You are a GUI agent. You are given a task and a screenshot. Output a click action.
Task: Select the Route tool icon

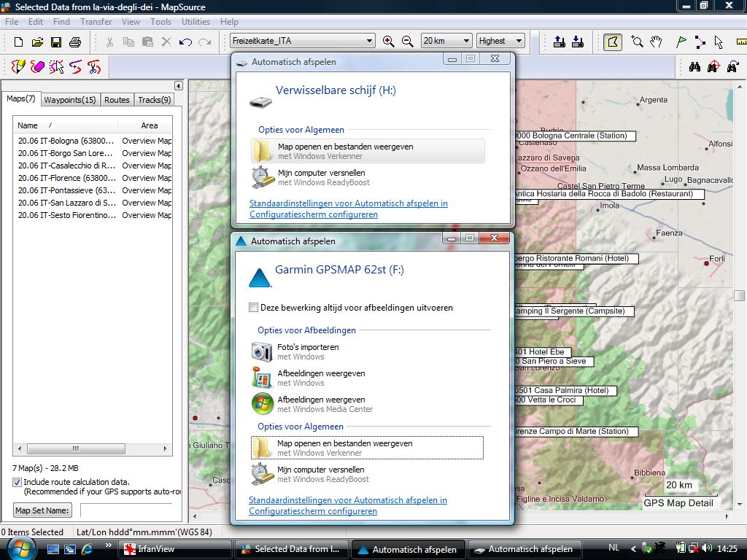click(x=700, y=42)
